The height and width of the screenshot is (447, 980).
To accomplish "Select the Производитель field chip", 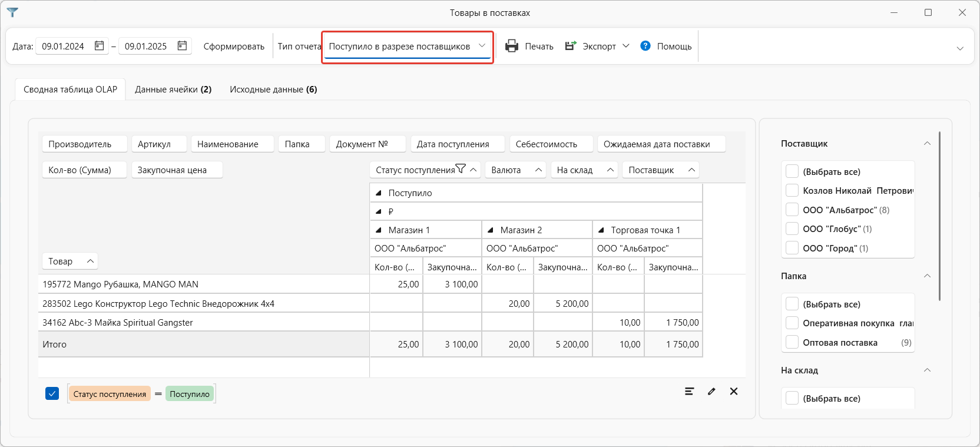I will pos(85,144).
